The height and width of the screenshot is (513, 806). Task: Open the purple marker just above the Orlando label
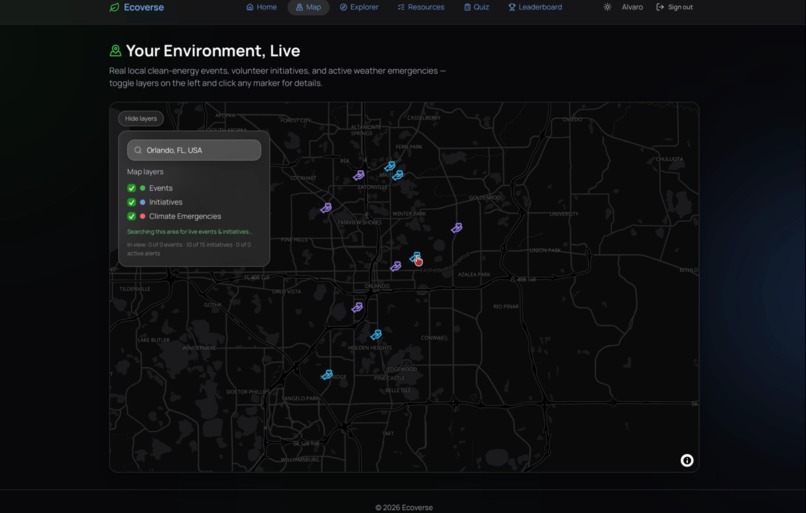pyautogui.click(x=395, y=266)
